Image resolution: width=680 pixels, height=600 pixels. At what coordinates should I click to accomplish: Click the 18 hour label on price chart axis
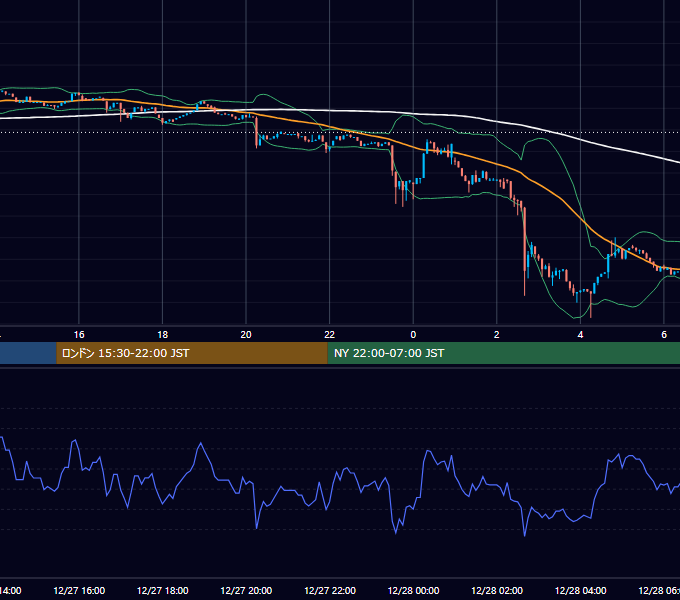pos(163,335)
